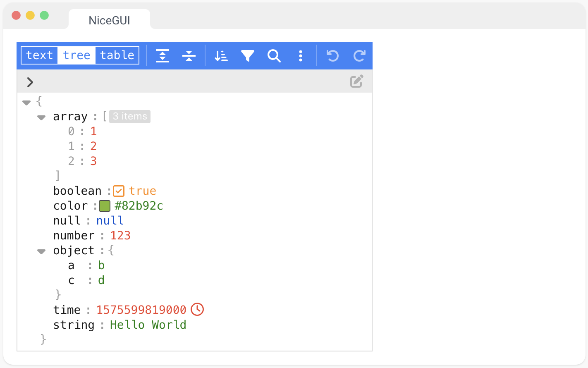Open the sort contents tool
This screenshot has width=588, height=368.
click(221, 55)
